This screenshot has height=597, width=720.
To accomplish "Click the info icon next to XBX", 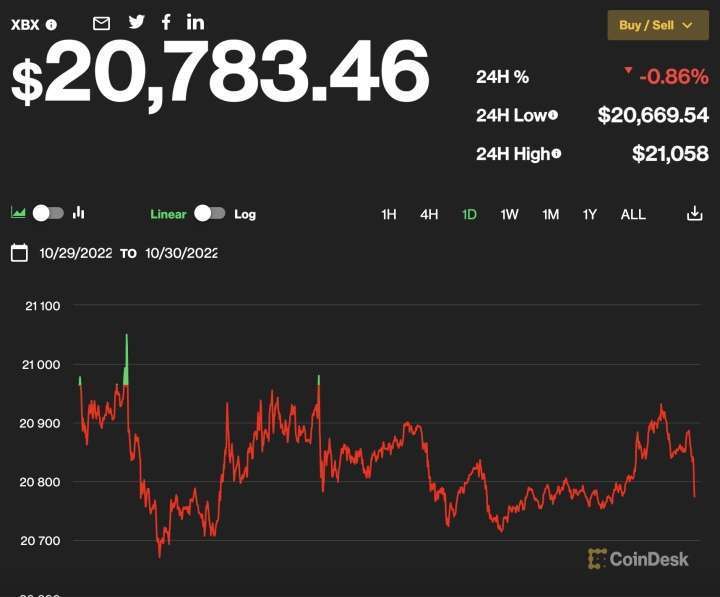I will [52, 25].
